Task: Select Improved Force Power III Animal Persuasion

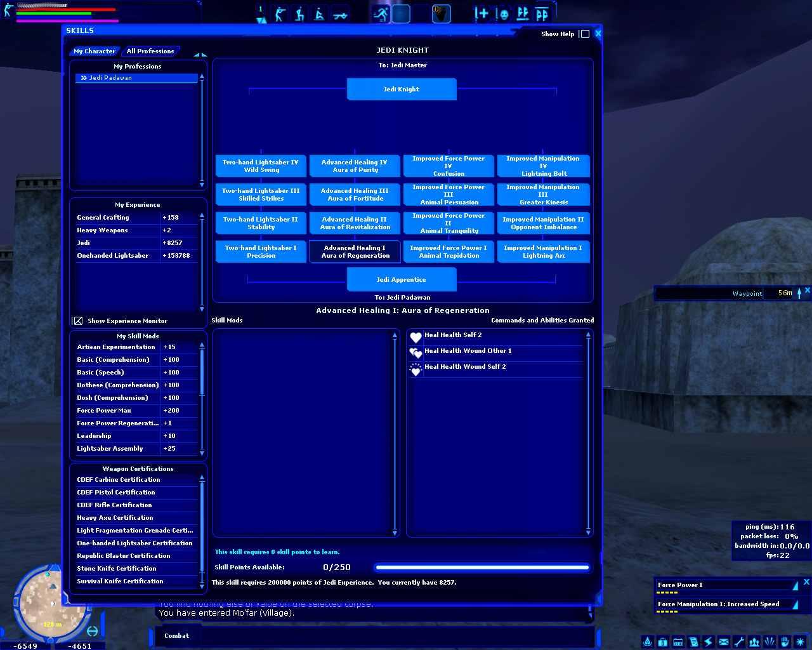Action: tap(449, 195)
